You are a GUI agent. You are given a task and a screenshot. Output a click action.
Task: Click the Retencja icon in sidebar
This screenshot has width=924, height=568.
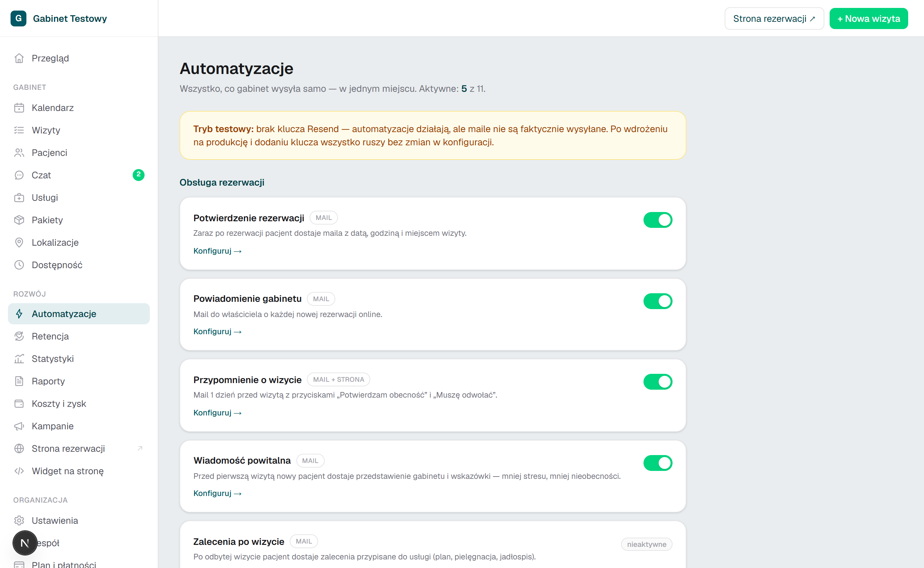tap(19, 336)
